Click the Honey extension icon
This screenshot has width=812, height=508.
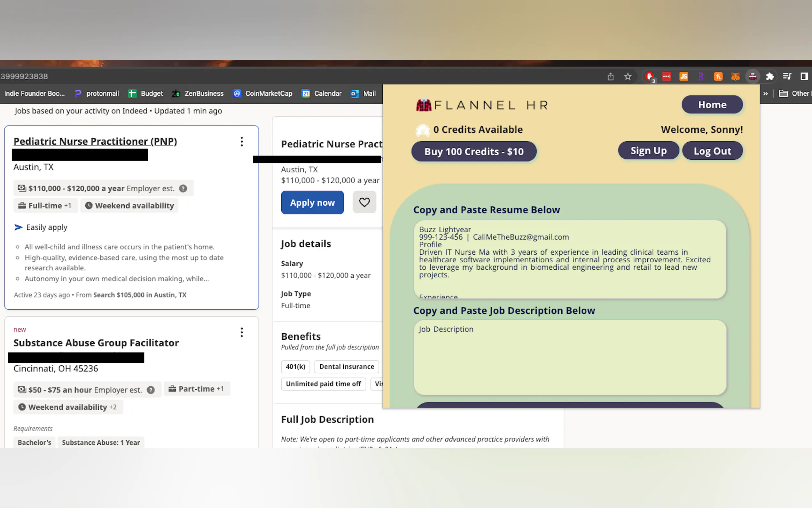tap(718, 76)
